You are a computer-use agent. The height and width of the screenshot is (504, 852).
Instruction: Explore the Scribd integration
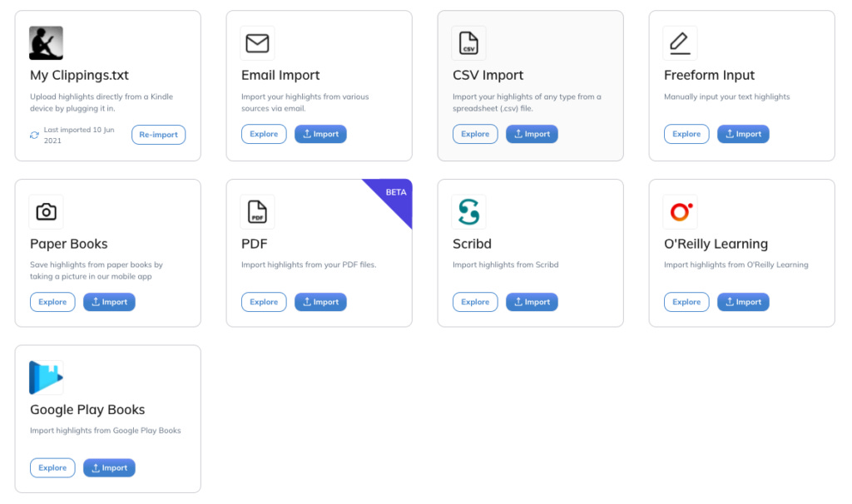click(475, 302)
